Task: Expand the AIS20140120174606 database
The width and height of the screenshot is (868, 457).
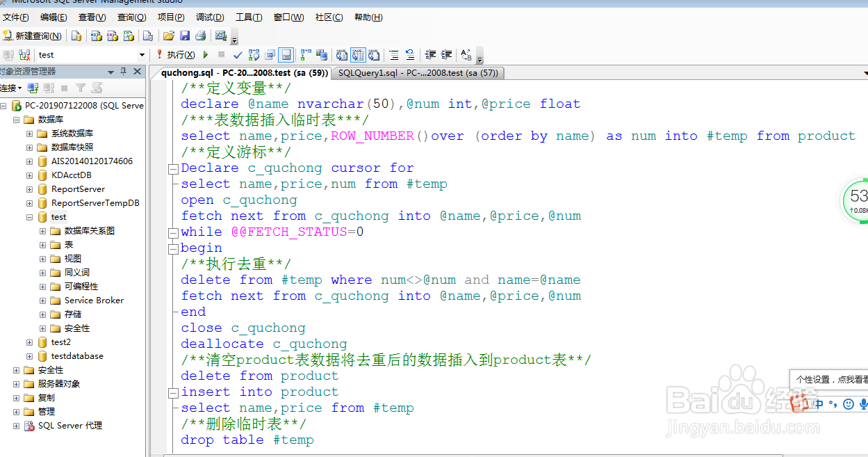Action: (29, 161)
